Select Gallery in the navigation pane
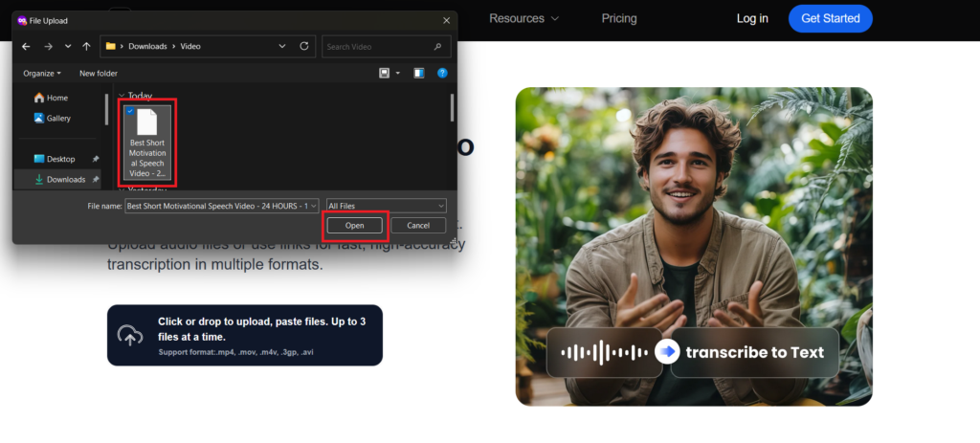980x443 pixels. (x=58, y=118)
